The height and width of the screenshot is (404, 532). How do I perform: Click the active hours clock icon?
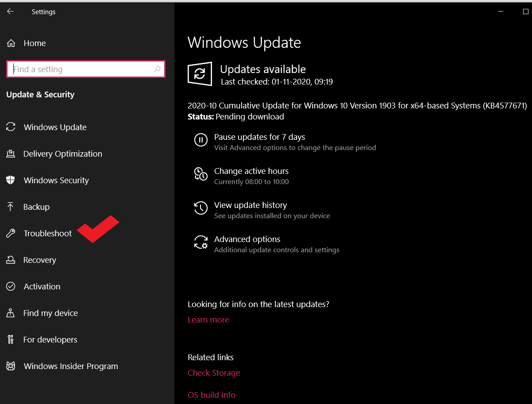click(201, 174)
